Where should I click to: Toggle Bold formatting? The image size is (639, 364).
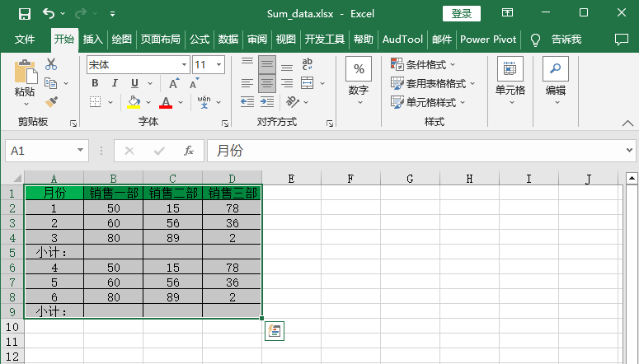point(95,83)
